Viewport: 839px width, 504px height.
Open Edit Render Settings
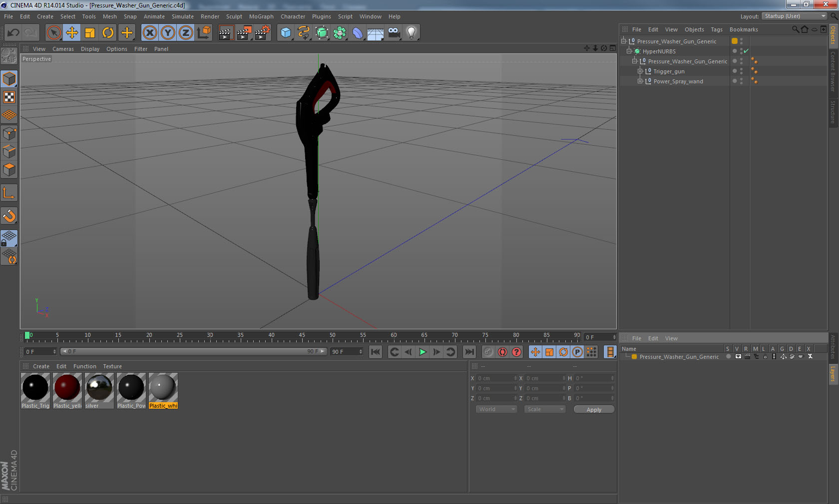pyautogui.click(x=263, y=33)
